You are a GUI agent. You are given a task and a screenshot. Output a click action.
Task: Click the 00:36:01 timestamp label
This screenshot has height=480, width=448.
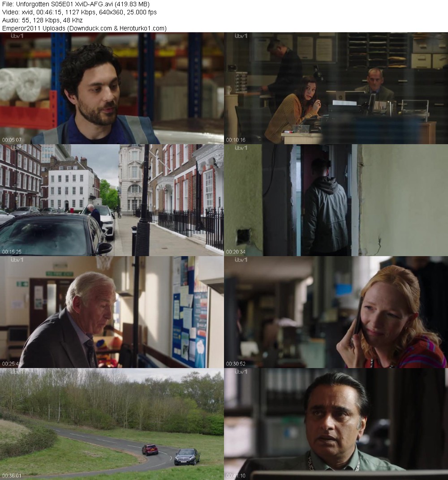coord(12,476)
